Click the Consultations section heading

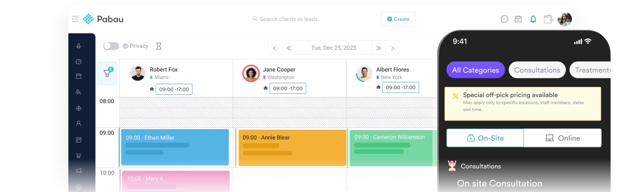pyautogui.click(x=481, y=166)
